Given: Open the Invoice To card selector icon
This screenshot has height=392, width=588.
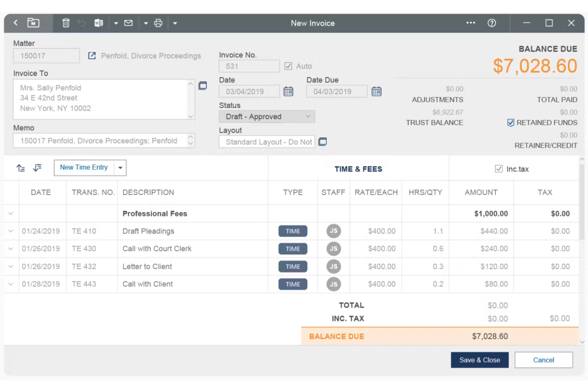Looking at the screenshot, I should point(203,85).
